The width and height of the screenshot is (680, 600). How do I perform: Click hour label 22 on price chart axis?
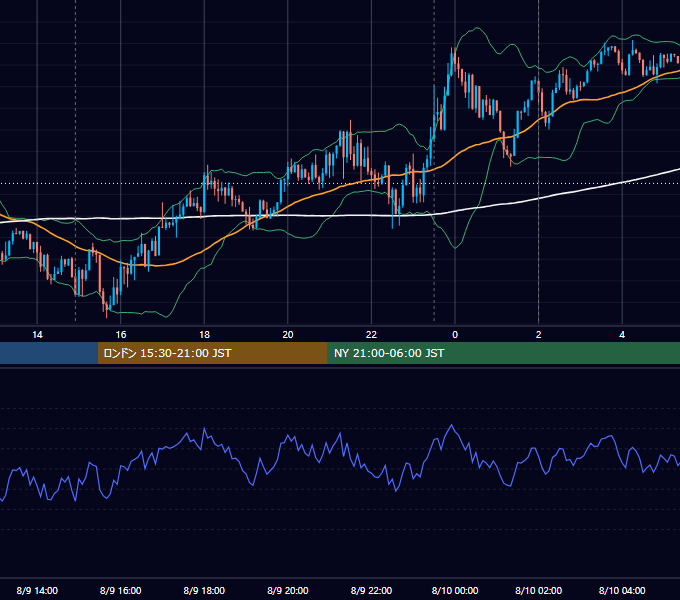[371, 335]
